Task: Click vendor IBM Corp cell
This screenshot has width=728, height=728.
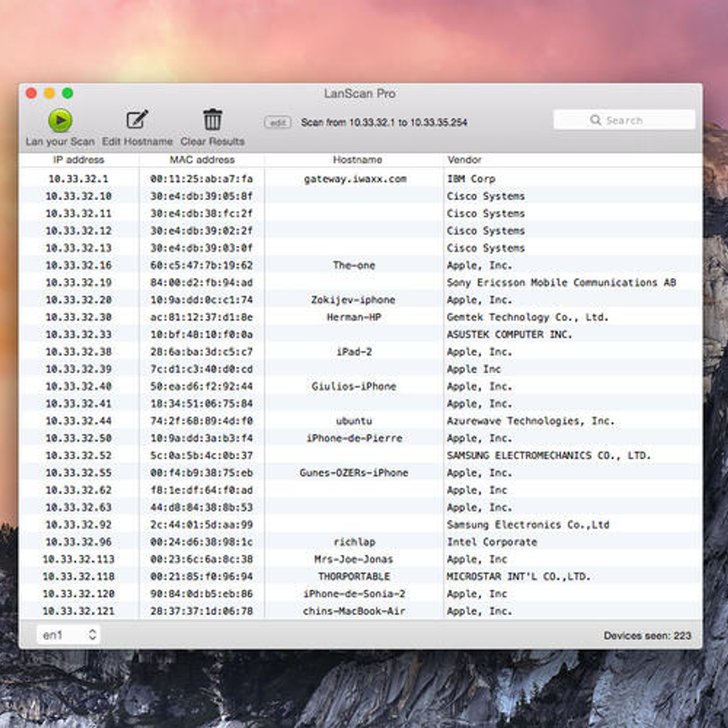Action: [x=471, y=179]
